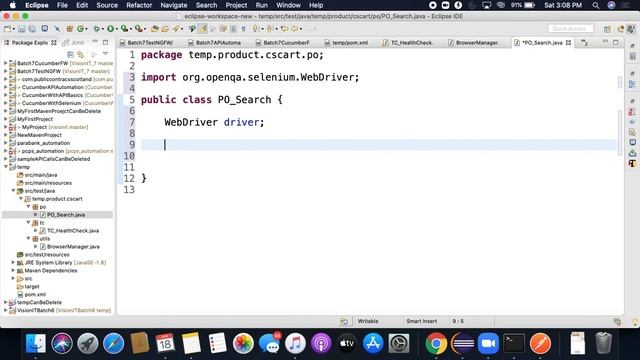Open Package Explorer view menu triangle
This screenshot has height=360, width=640.
click(x=105, y=54)
